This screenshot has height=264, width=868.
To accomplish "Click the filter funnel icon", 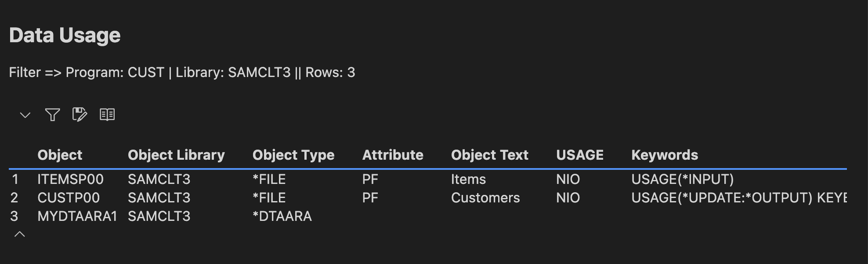I will coord(52,115).
